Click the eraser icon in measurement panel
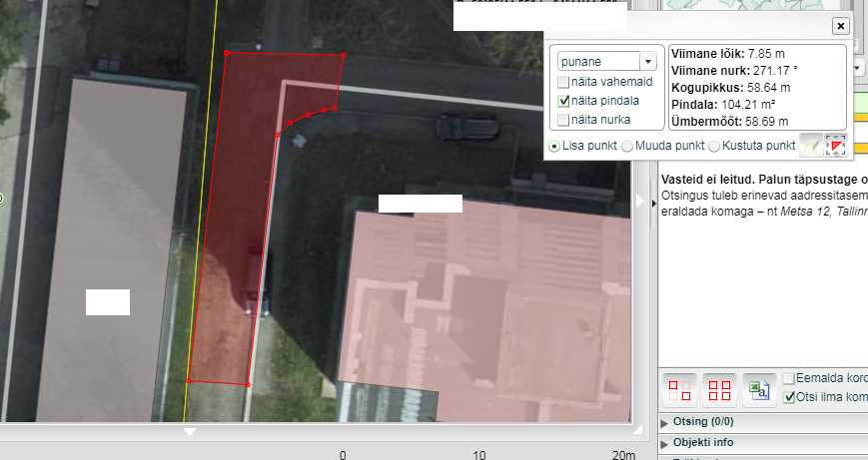 (811, 146)
